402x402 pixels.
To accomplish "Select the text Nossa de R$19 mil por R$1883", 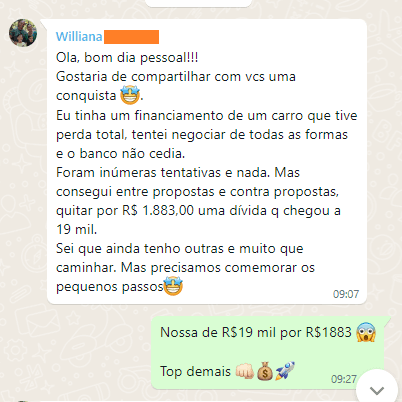I will [256, 332].
